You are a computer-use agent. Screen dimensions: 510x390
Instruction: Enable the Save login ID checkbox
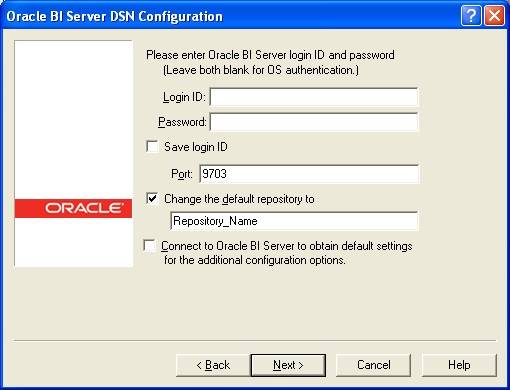[152, 147]
